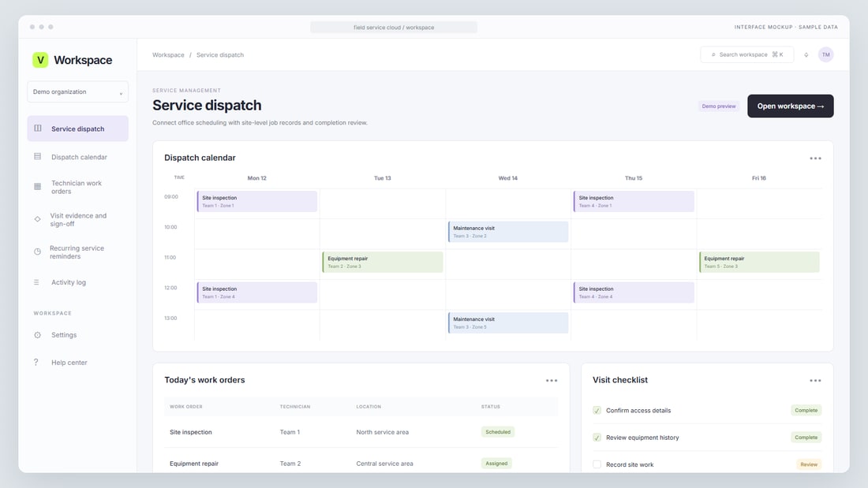
Task: Click the Service dispatch sidebar icon
Action: [x=38, y=129]
